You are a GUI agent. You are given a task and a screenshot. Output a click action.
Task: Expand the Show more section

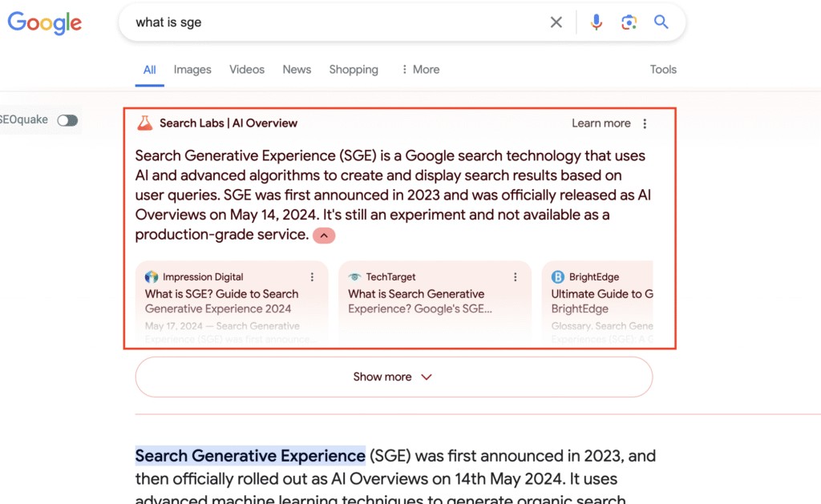(393, 377)
